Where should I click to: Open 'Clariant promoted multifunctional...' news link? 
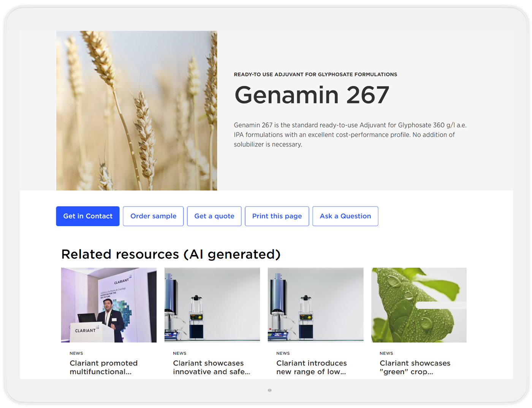104,367
